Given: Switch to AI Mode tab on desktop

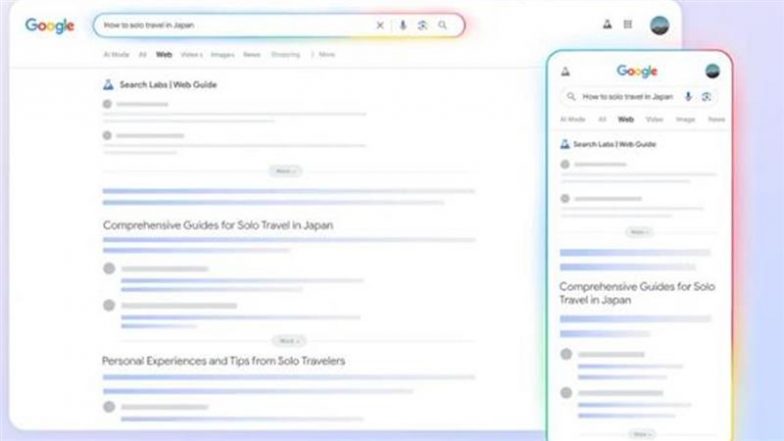Looking at the screenshot, I should click(x=116, y=54).
